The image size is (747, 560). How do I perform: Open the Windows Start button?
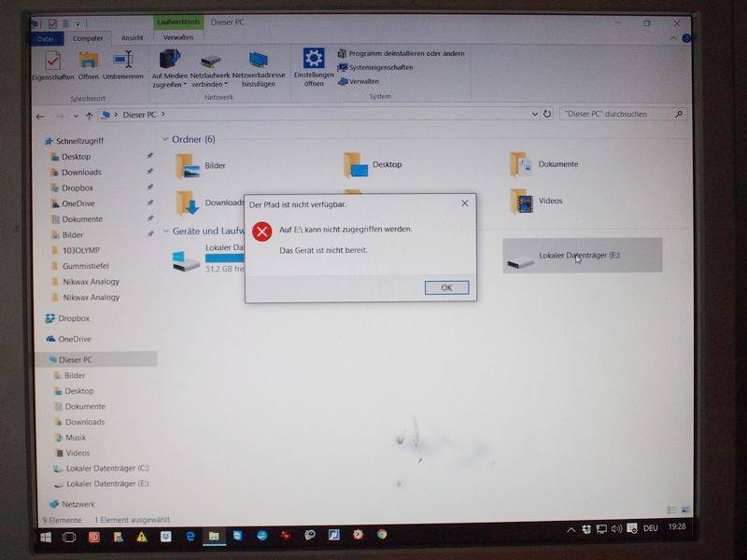point(45,537)
